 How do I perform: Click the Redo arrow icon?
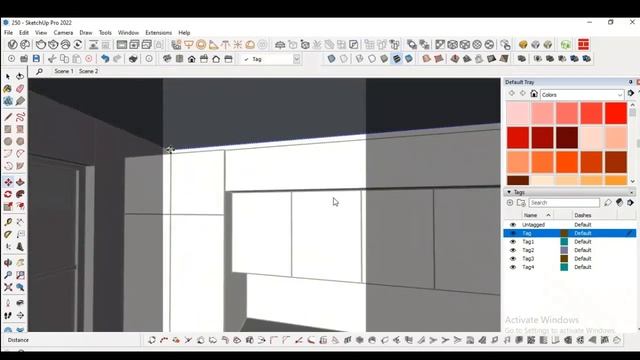pos(117,59)
